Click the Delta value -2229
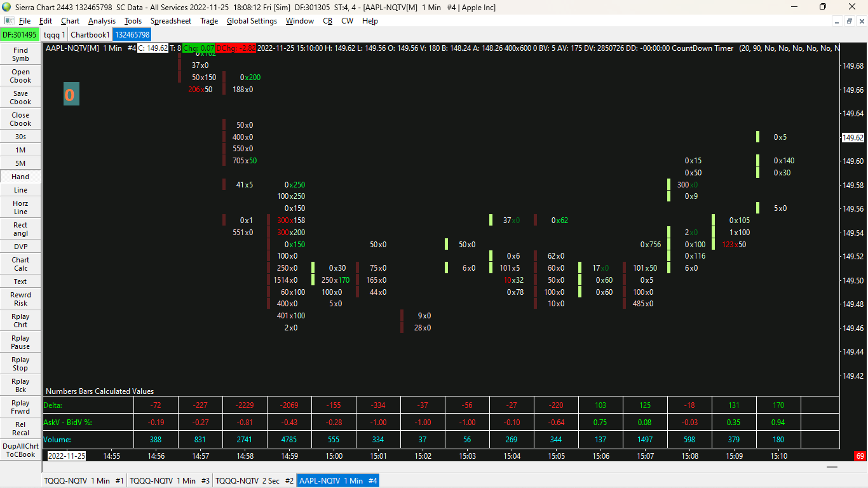The width and height of the screenshot is (868, 488). click(x=245, y=405)
